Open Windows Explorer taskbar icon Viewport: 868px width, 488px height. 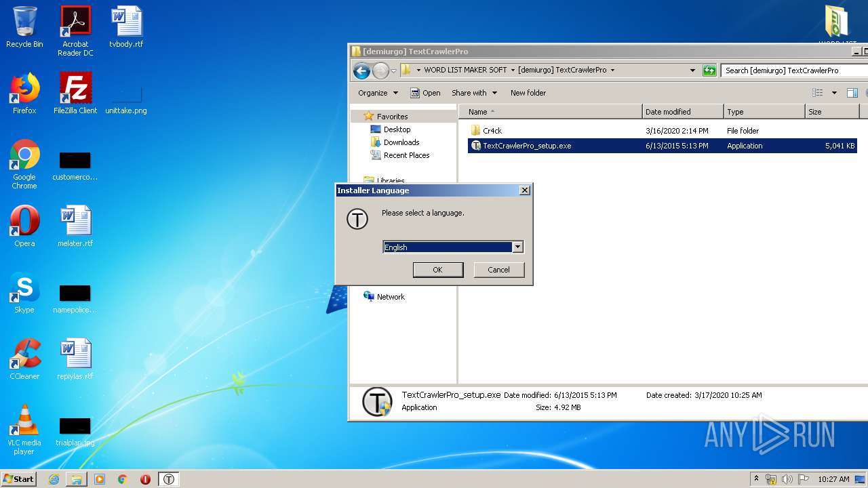pyautogui.click(x=77, y=479)
